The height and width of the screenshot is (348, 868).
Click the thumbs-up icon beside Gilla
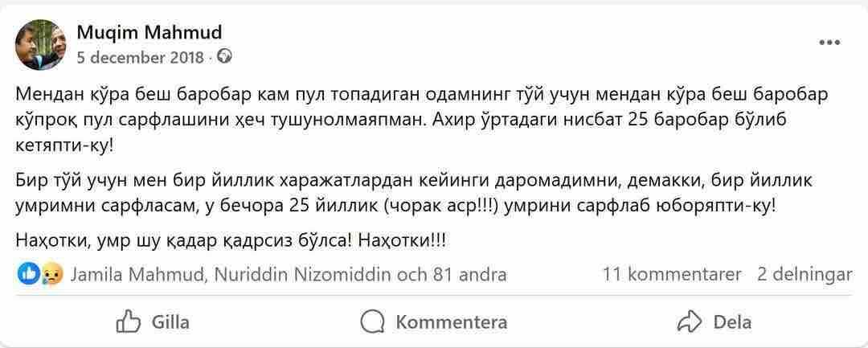(x=129, y=322)
